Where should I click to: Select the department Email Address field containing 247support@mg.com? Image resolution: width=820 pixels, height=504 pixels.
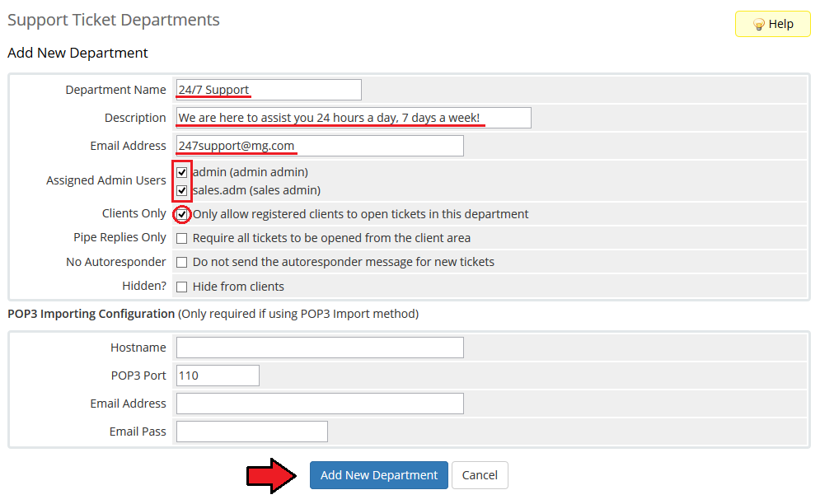[x=320, y=146]
